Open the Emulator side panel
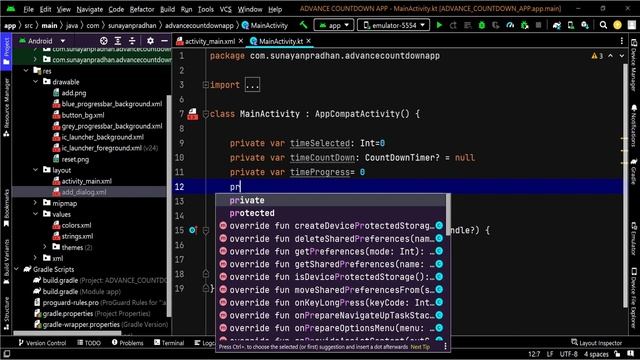The width and height of the screenshot is (640, 360). [634, 239]
